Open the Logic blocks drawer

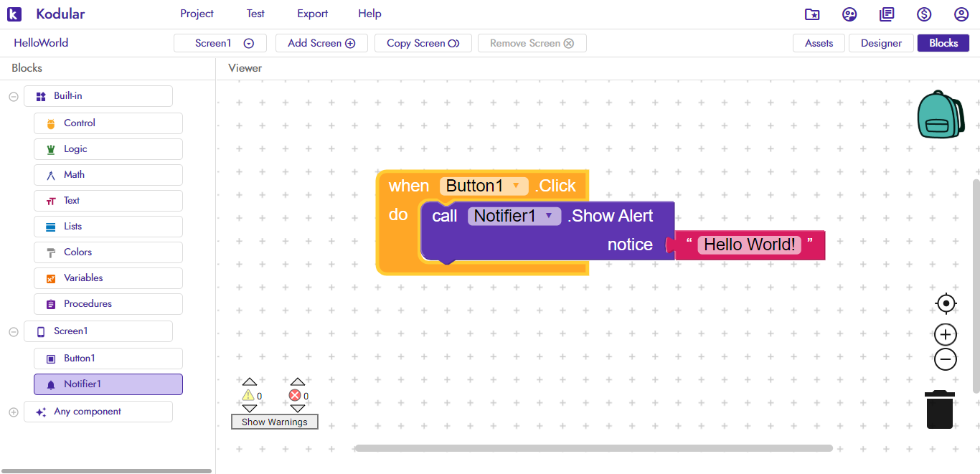(x=108, y=149)
